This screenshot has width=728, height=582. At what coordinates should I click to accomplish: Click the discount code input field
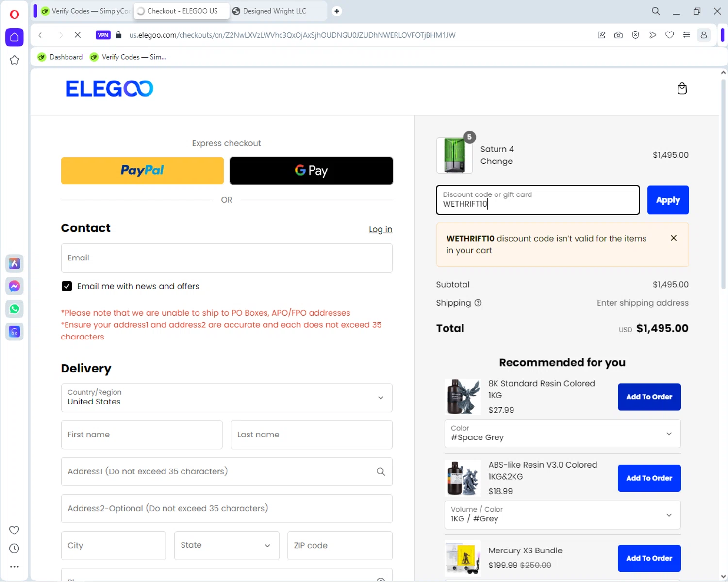coord(538,200)
